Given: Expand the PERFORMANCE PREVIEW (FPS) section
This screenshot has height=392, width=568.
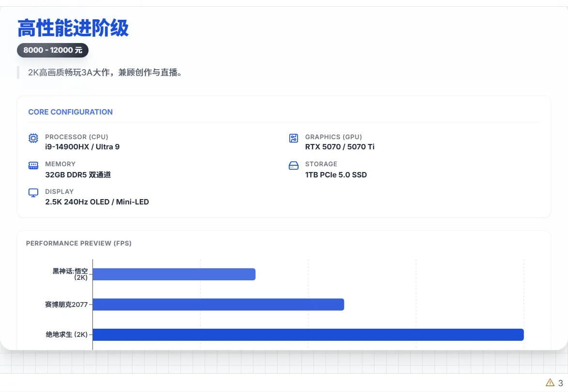Looking at the screenshot, I should 79,243.
